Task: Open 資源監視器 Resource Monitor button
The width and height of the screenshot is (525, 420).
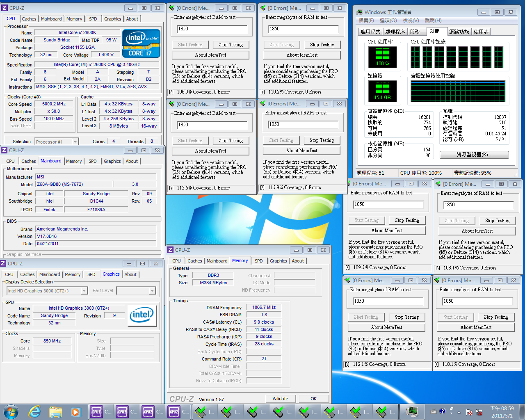Action: (x=474, y=155)
